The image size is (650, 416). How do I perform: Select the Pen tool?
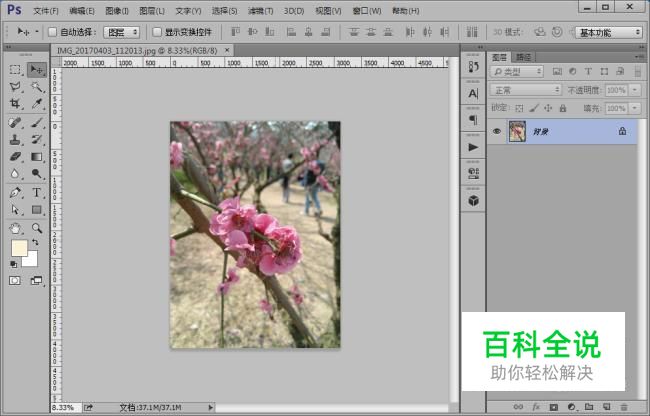[x=15, y=193]
